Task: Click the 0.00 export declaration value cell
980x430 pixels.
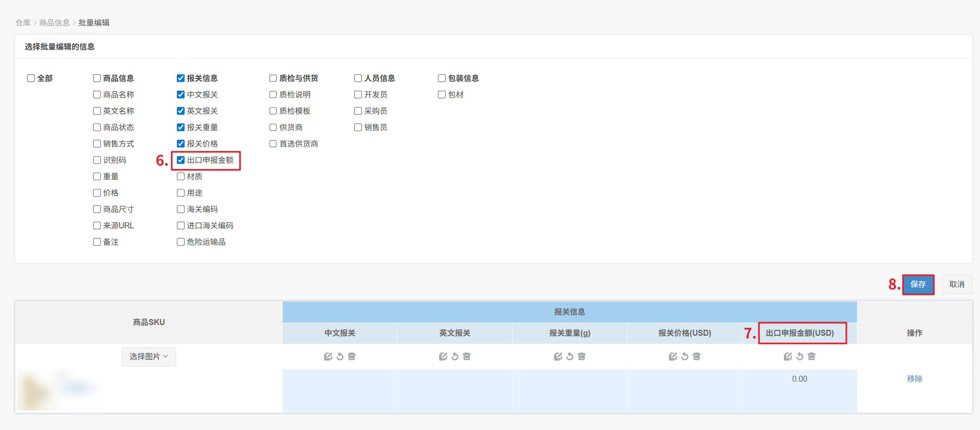Action: tap(799, 379)
